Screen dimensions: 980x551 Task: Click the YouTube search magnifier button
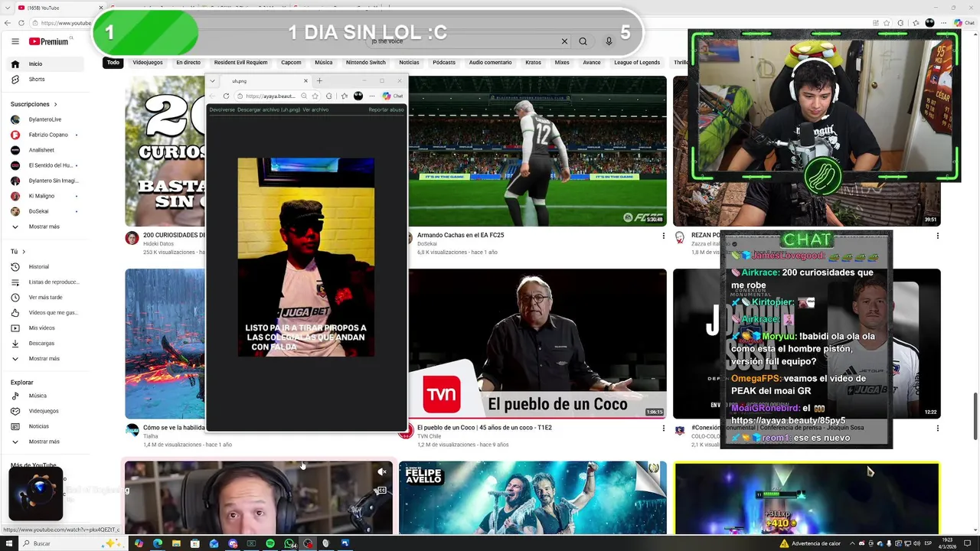click(583, 41)
